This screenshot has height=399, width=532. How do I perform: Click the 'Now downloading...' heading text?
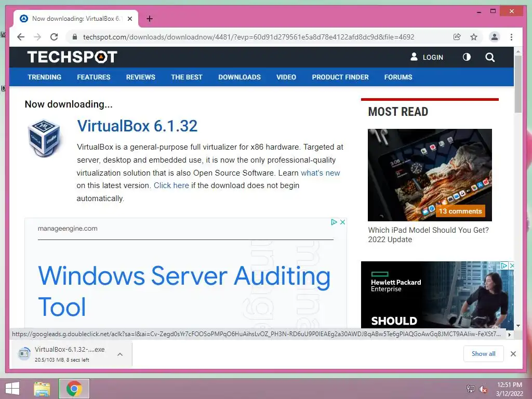click(69, 104)
